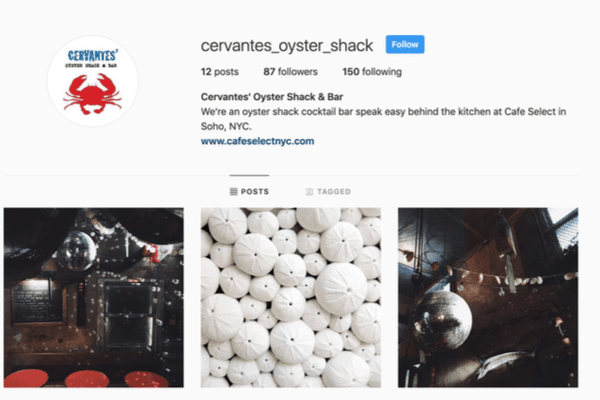600x400 pixels.
Task: Click the Cervantes' Oyster Shack & Bar display name
Action: point(272,96)
